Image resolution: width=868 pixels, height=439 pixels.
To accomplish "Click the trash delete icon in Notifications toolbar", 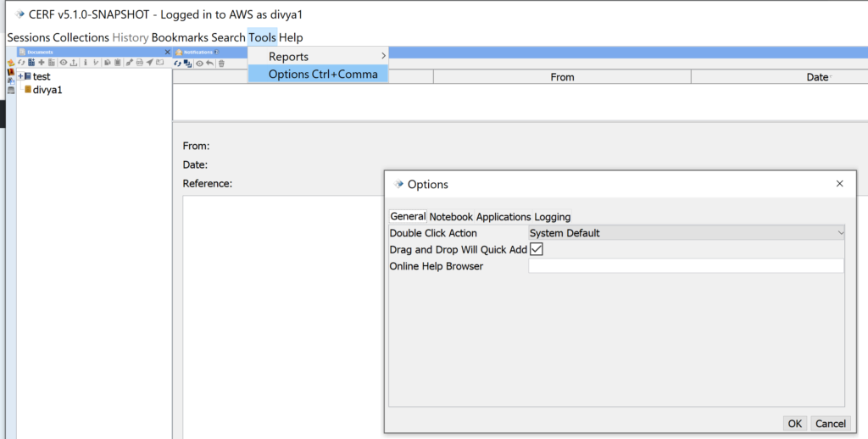I will (221, 64).
